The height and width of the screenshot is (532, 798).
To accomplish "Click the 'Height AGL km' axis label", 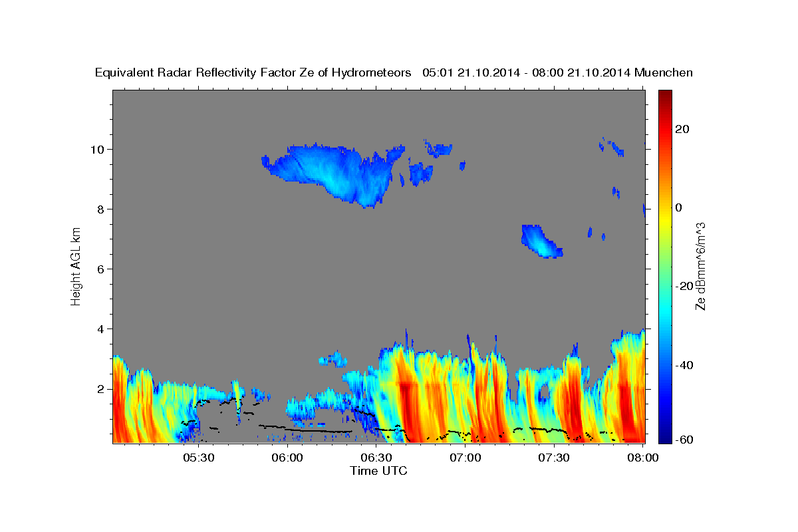I will click(x=76, y=267).
